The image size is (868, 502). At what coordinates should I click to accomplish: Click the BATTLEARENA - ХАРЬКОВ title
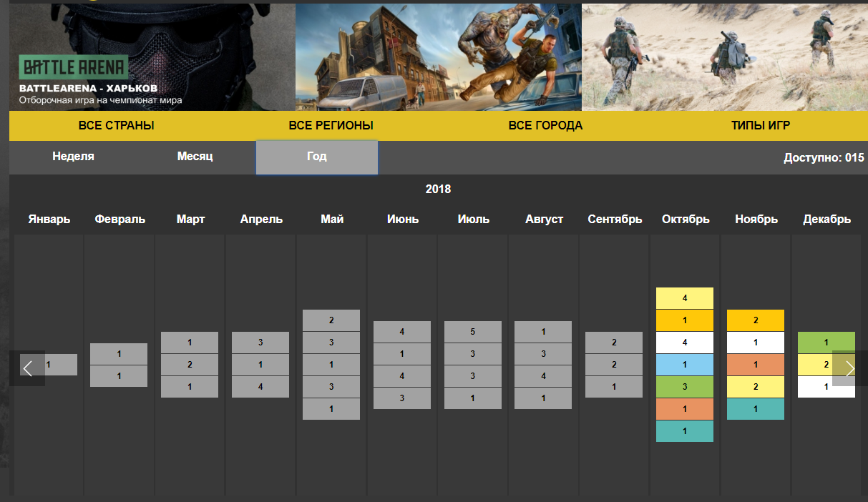88,88
